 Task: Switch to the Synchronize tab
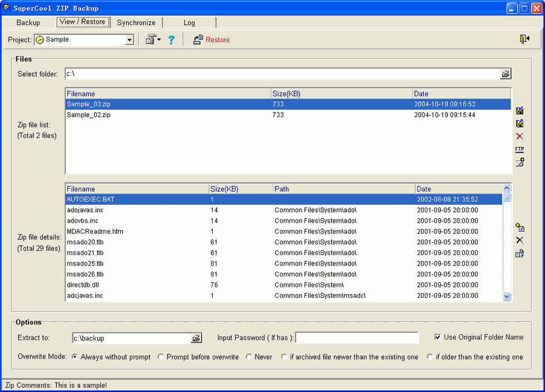[x=136, y=23]
